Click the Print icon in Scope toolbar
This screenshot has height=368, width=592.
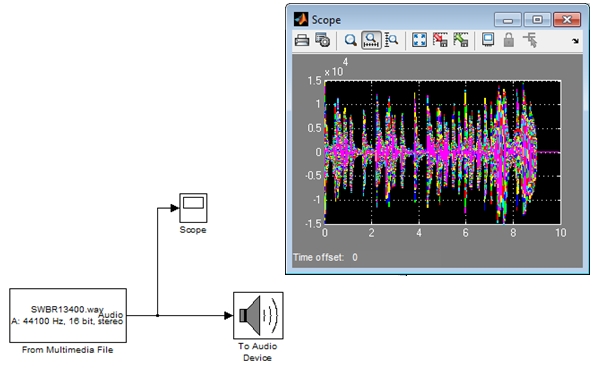point(302,40)
